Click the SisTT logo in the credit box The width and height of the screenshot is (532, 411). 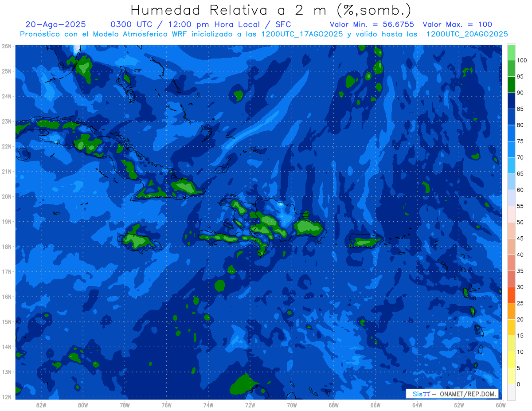(421, 394)
